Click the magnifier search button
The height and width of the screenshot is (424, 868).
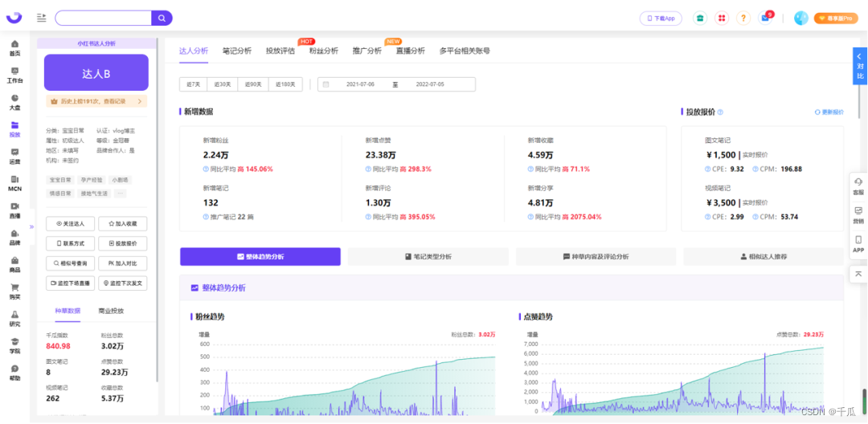[x=162, y=18]
